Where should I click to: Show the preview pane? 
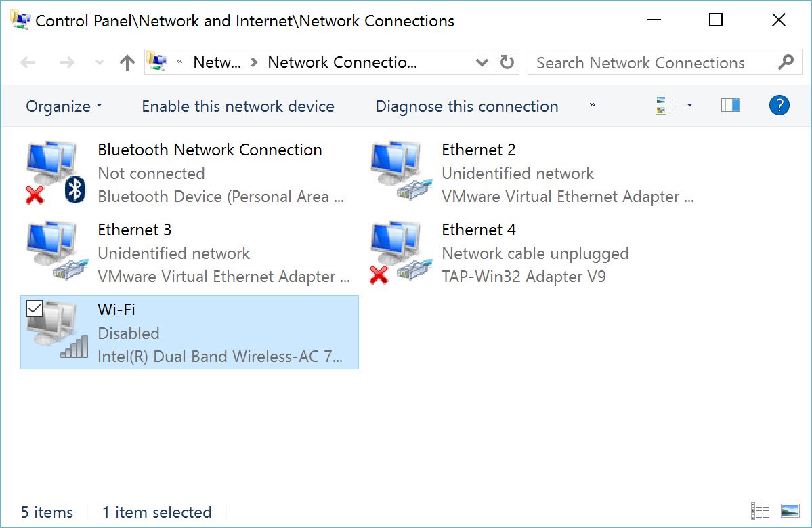tap(730, 106)
